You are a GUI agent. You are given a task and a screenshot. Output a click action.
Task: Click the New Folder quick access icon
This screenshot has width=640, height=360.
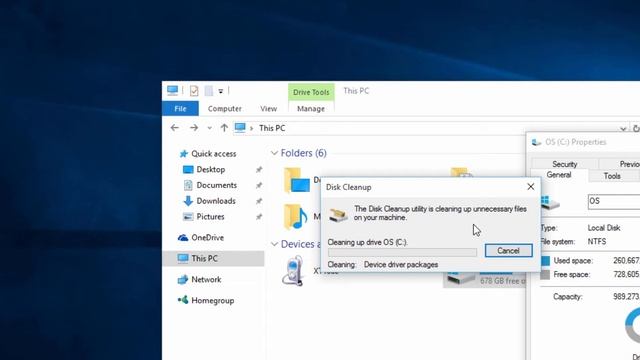(x=209, y=91)
